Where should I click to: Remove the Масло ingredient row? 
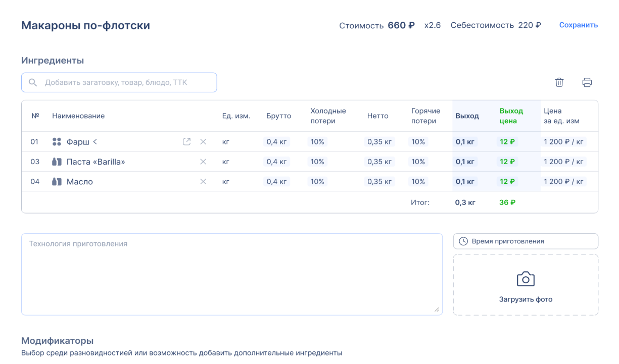203,182
